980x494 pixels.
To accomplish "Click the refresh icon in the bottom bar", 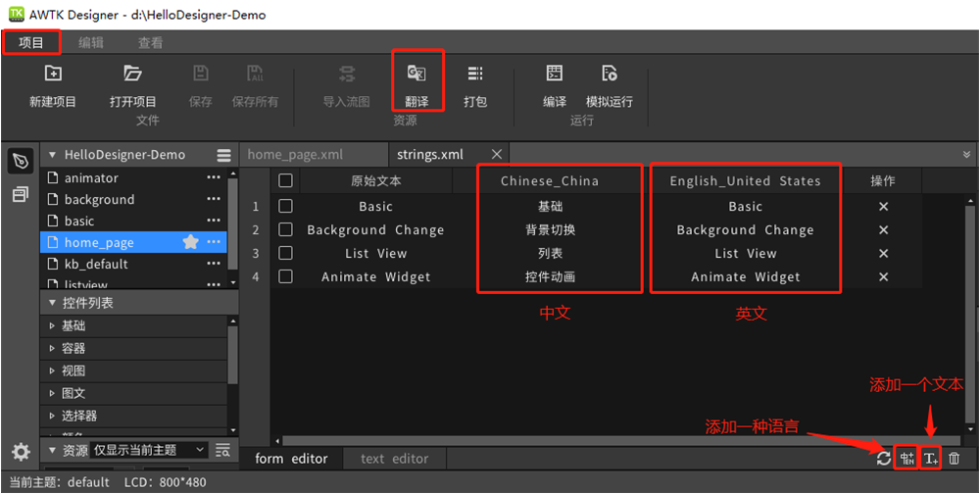I will coord(883,459).
